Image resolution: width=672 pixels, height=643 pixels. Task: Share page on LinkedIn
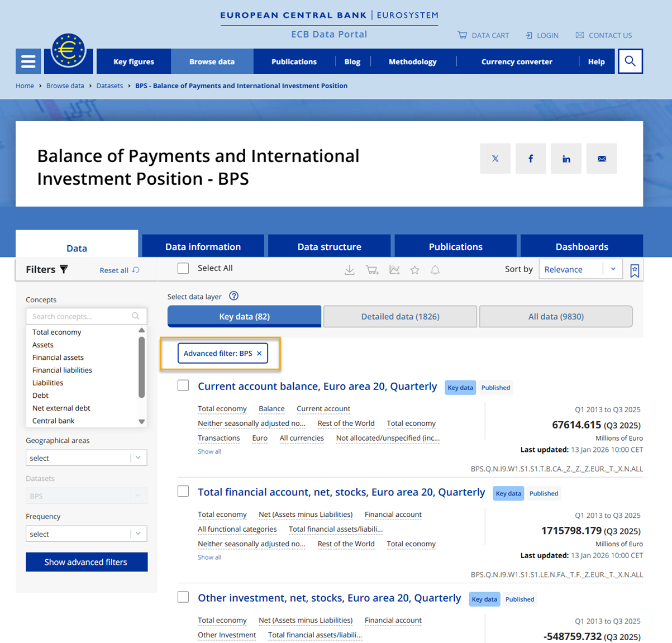pos(566,159)
